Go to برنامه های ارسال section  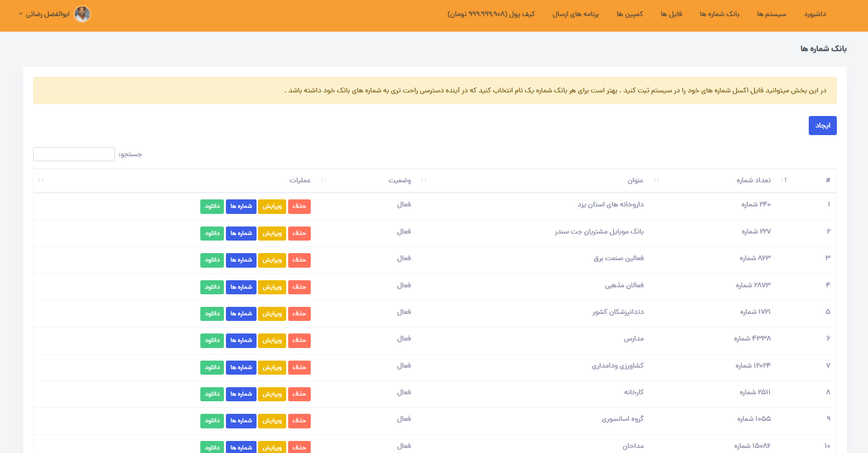pyautogui.click(x=575, y=14)
